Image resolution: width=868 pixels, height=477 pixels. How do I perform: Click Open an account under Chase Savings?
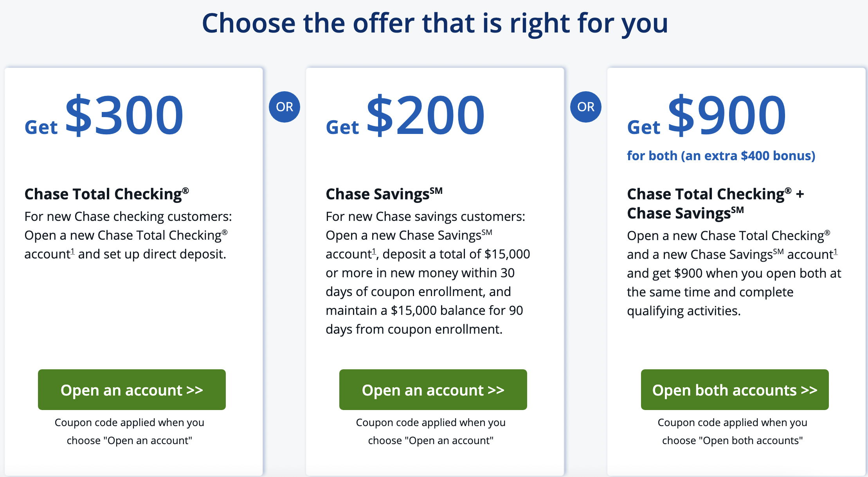[433, 390]
